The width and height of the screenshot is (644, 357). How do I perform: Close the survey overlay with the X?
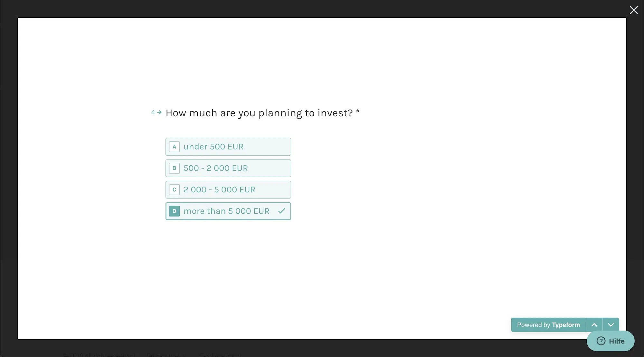tap(634, 10)
